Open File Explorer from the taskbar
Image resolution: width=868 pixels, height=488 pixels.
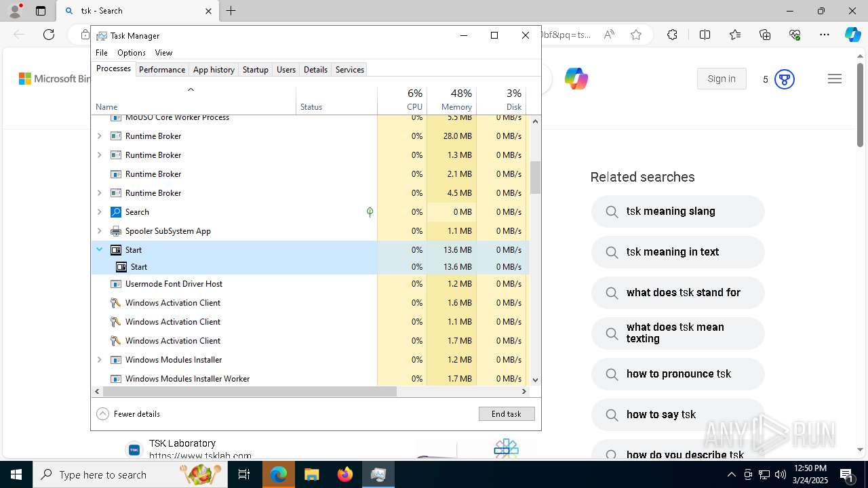click(x=311, y=474)
